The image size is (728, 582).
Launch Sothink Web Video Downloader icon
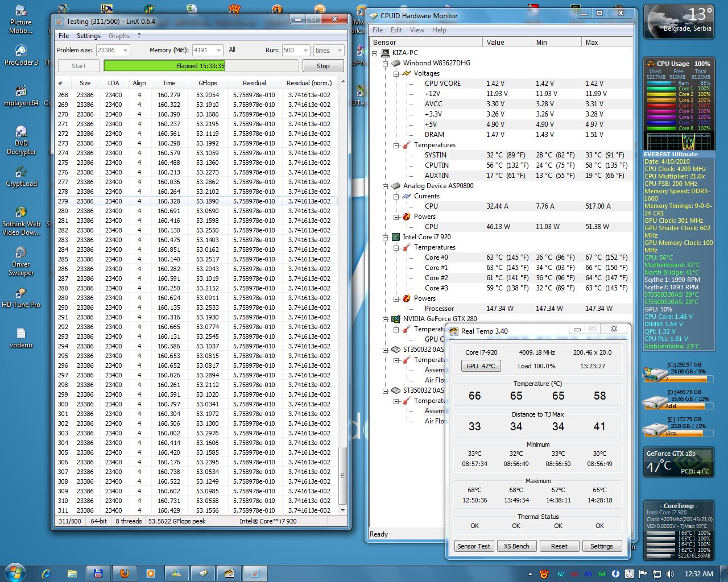21,221
